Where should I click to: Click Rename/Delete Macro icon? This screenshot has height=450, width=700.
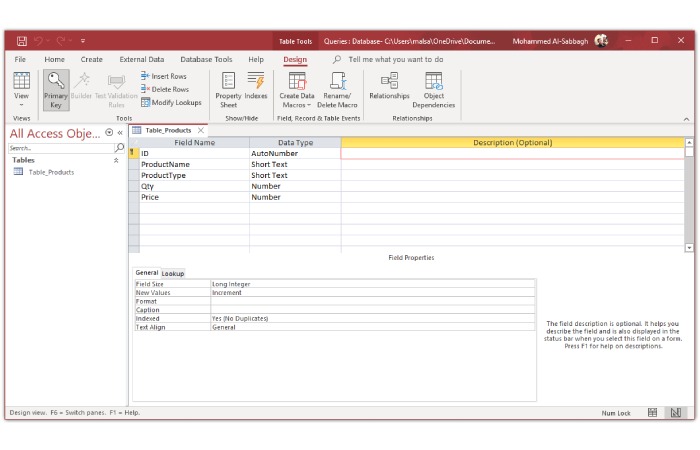click(x=338, y=81)
